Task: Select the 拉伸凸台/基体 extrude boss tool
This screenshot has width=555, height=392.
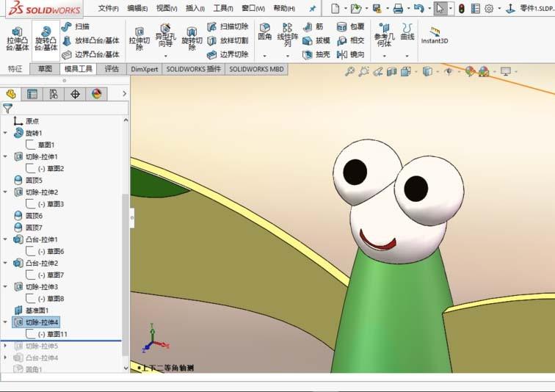Action: 18,39
